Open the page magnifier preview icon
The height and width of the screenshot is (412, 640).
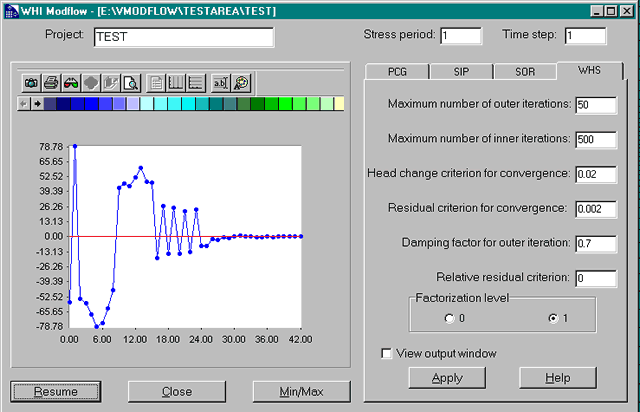131,83
